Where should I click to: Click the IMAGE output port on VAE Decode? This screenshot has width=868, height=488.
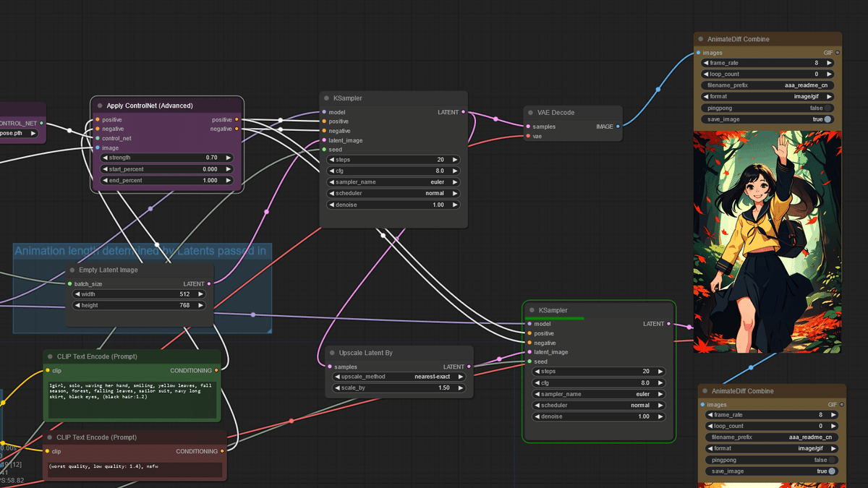(x=618, y=127)
